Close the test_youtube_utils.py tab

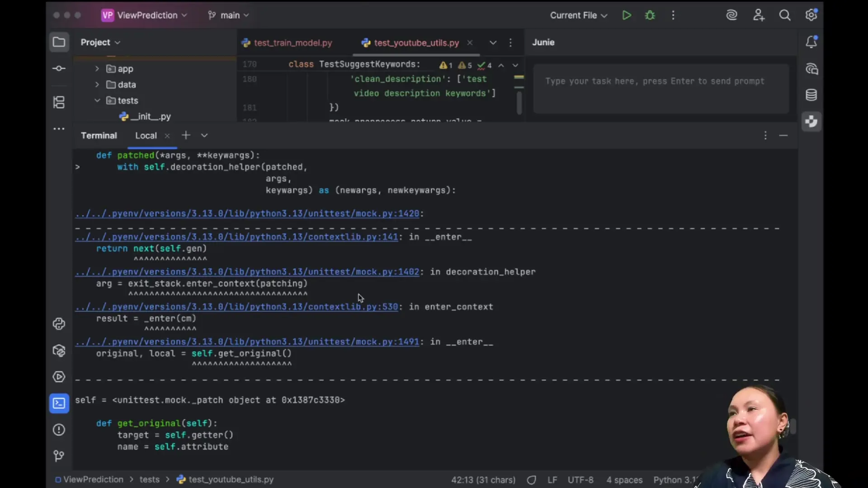click(470, 42)
